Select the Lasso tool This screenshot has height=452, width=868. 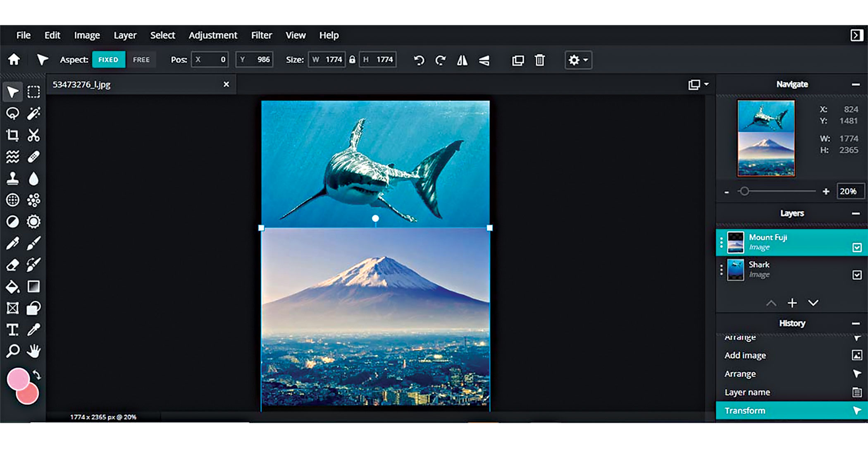pyautogui.click(x=12, y=113)
